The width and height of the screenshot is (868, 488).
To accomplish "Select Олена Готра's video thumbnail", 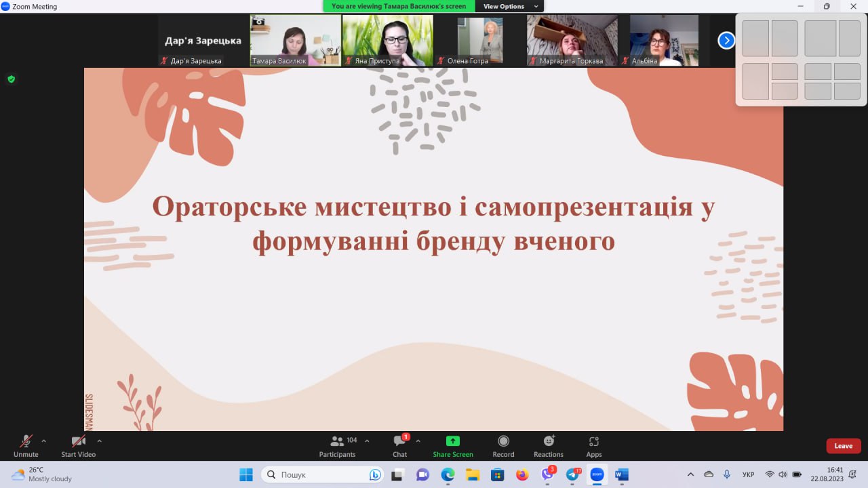I will (x=480, y=41).
